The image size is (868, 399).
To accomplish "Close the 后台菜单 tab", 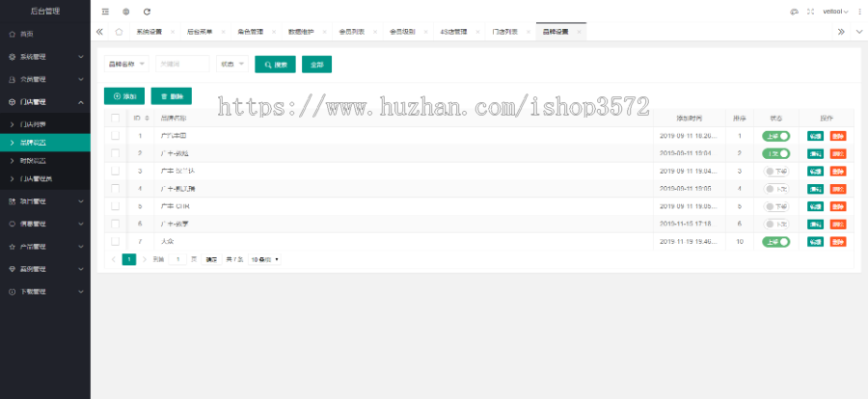I will (224, 32).
